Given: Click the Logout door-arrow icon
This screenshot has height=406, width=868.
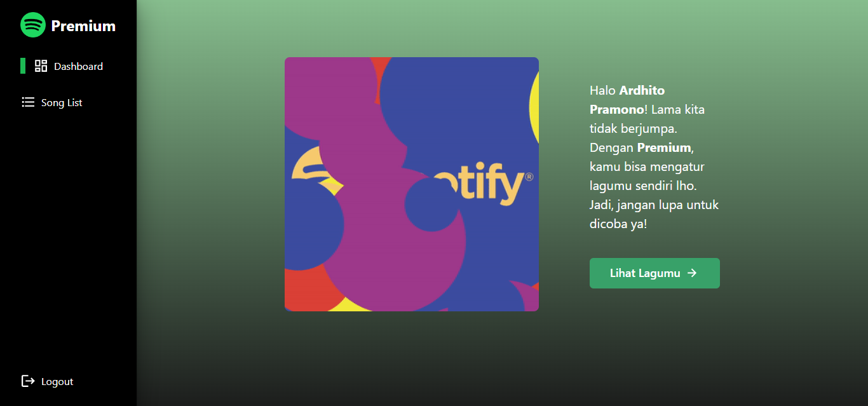Looking at the screenshot, I should click(28, 381).
